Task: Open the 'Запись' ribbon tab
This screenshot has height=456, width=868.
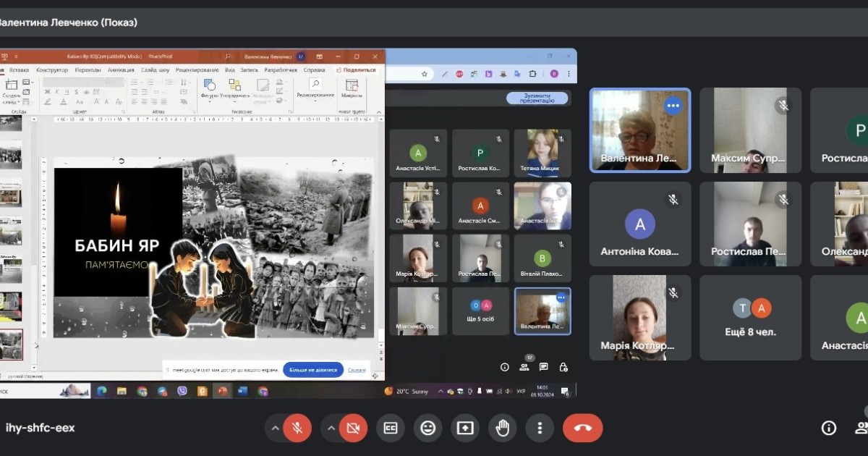Action: click(249, 70)
